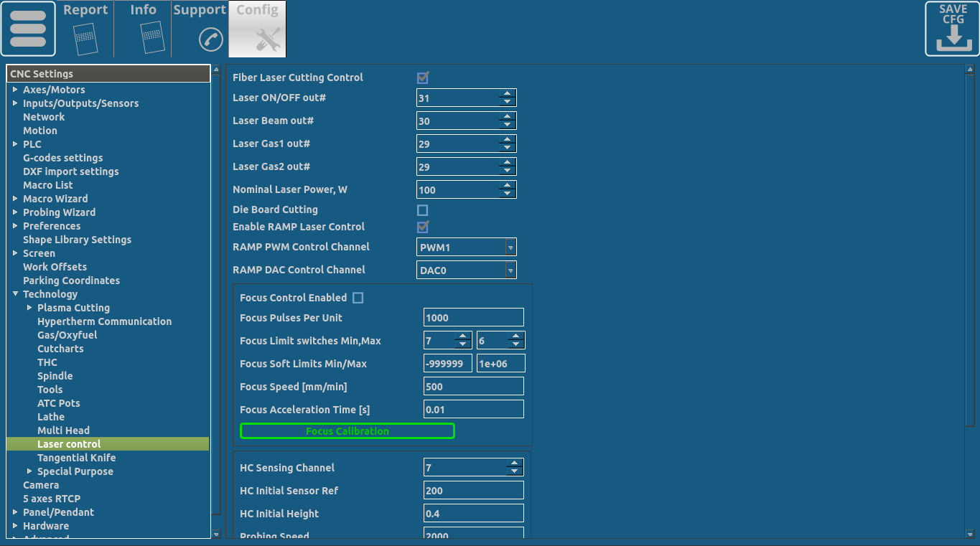
Task: Increase Laser ON/OFF out# value
Action: tap(508, 94)
